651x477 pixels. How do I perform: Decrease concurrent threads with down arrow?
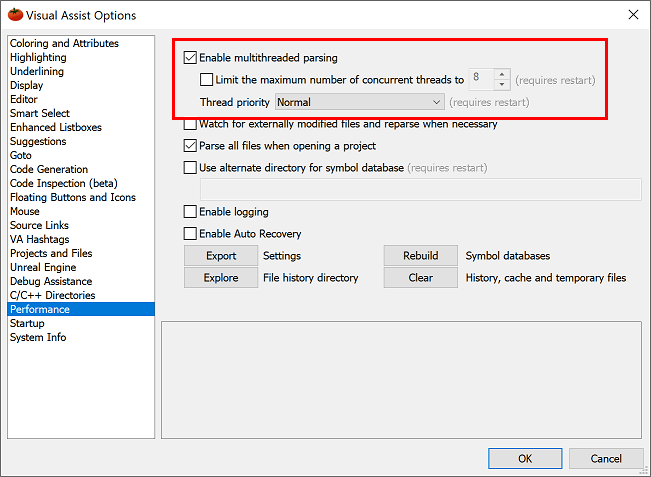tap(502, 85)
